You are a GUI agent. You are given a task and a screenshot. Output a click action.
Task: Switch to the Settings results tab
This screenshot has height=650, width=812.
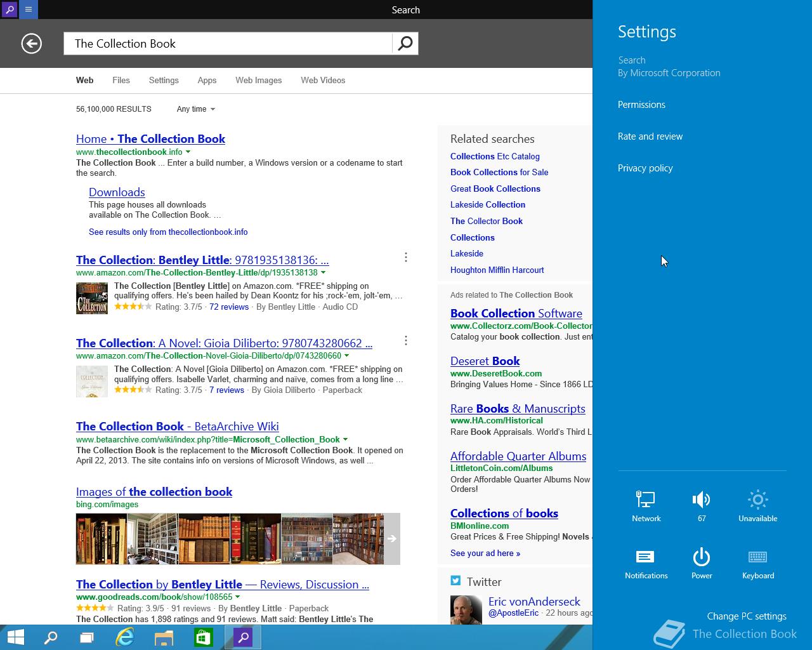point(164,81)
